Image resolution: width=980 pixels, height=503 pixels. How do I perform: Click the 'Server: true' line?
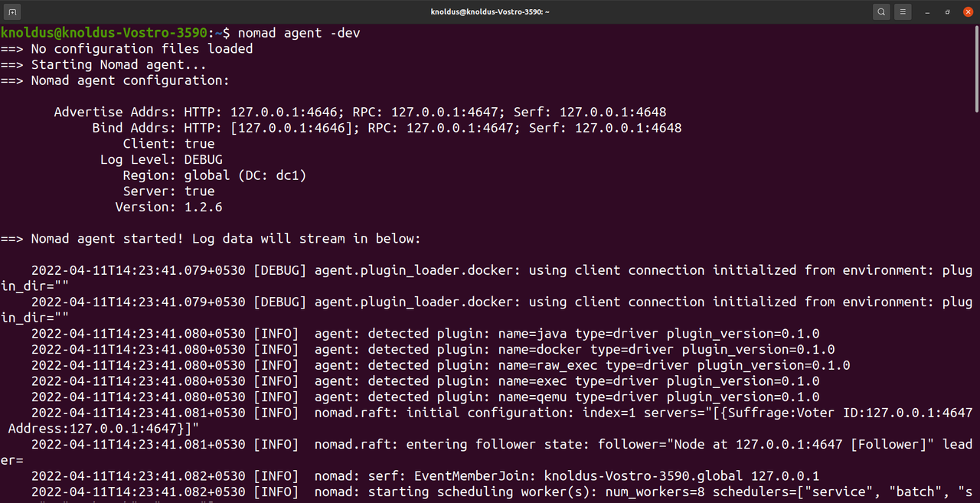[168, 191]
